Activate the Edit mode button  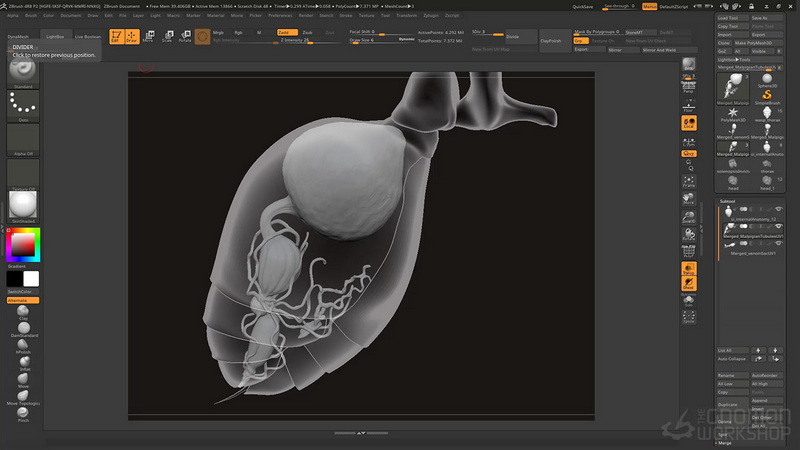116,37
